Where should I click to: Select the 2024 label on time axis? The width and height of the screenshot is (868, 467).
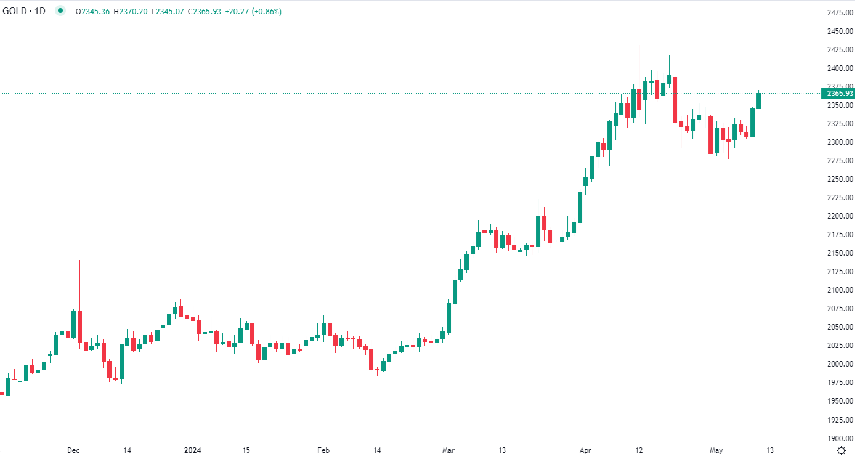tap(193, 450)
